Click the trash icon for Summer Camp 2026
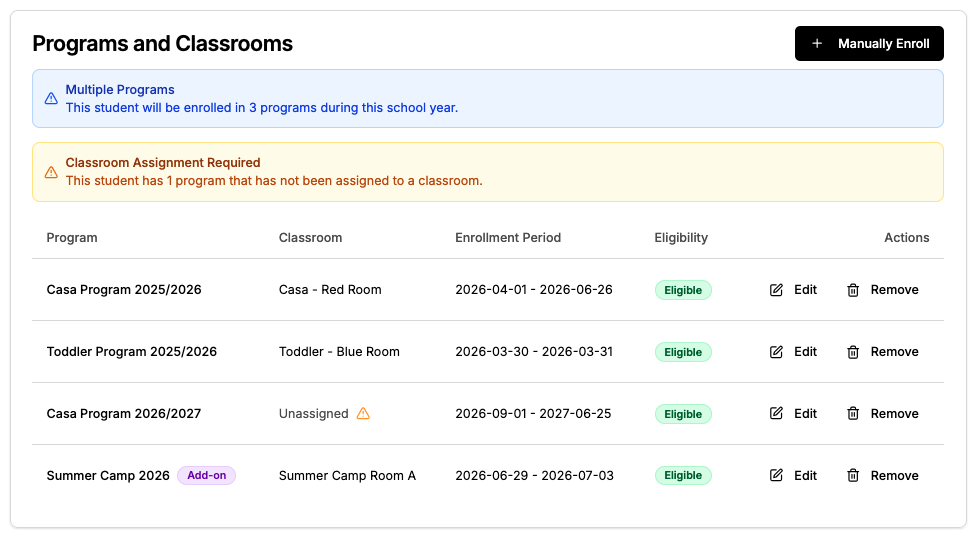Screen dimensions: 976x534 click(x=853, y=475)
